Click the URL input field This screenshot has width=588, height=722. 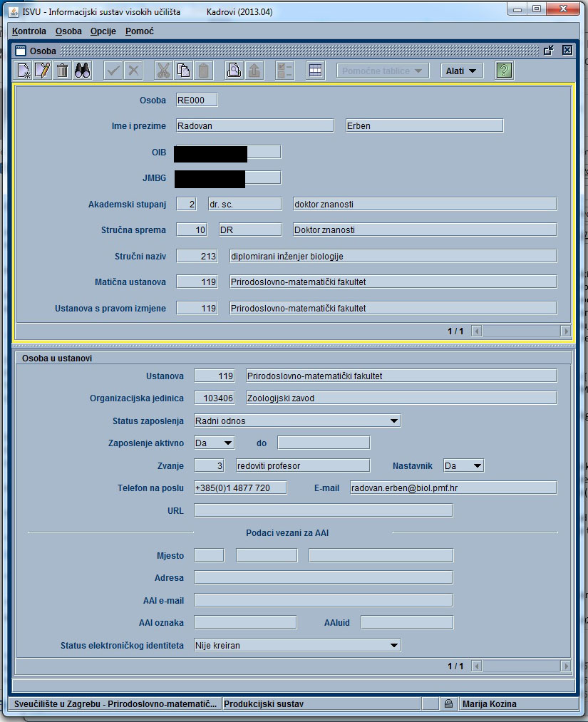[x=324, y=510]
